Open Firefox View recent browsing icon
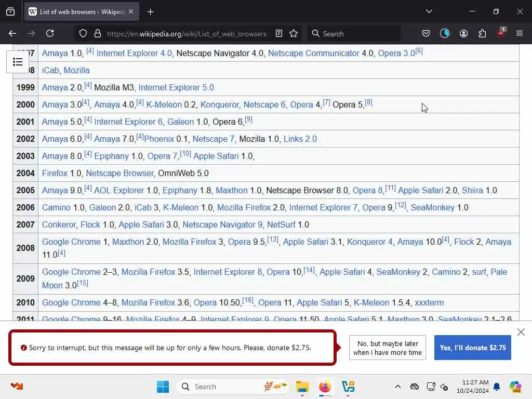This screenshot has height=399, width=532. (10, 12)
